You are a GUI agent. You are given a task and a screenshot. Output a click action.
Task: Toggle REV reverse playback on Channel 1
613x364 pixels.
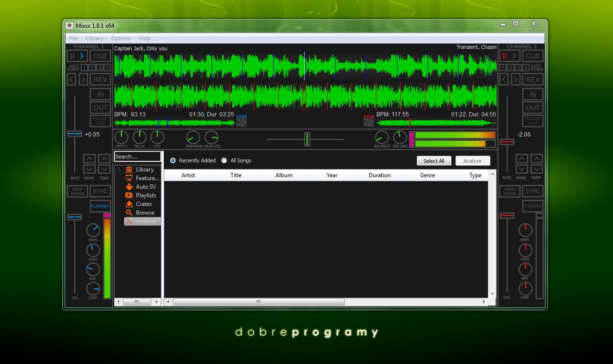point(100,80)
